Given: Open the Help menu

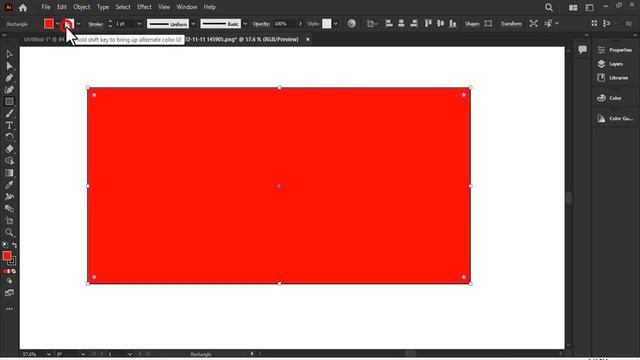Looking at the screenshot, I should coord(209,7).
